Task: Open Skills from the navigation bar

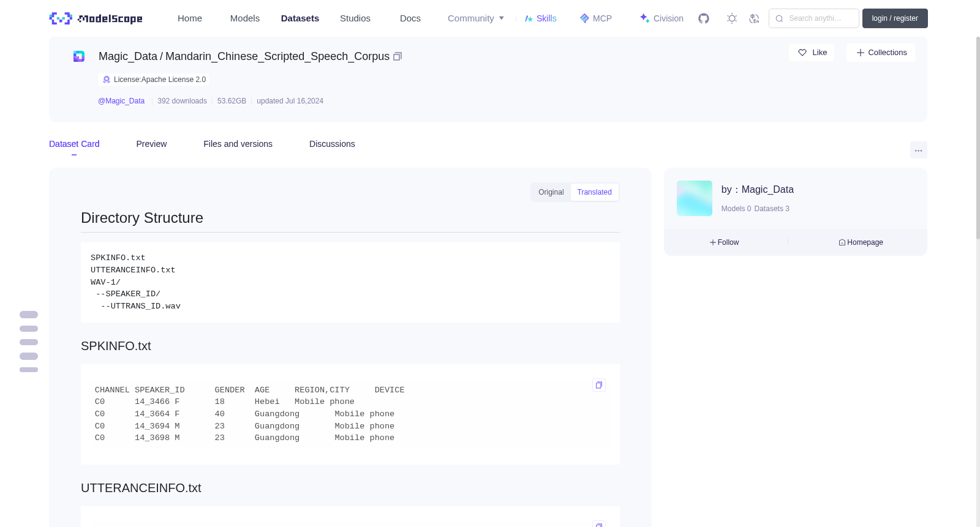Action: click(x=541, y=18)
